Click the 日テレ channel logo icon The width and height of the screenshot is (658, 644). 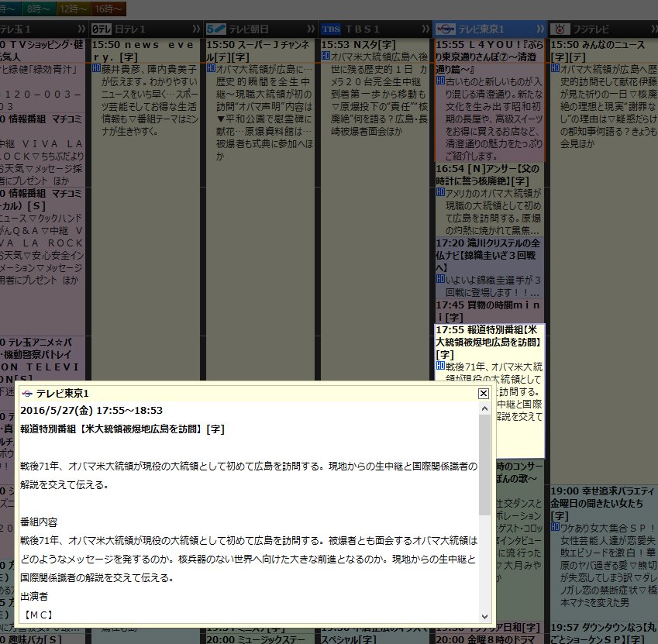[102, 29]
